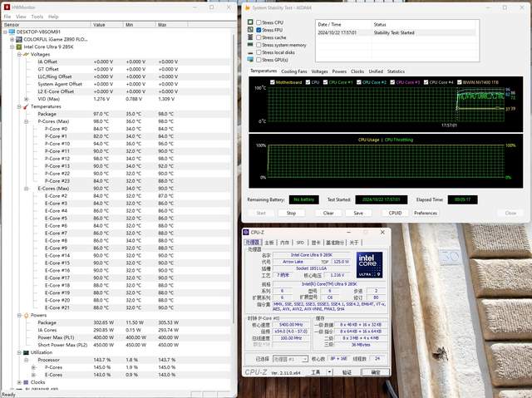Click the Utilization icon in HWMonitor tree

coord(26,352)
